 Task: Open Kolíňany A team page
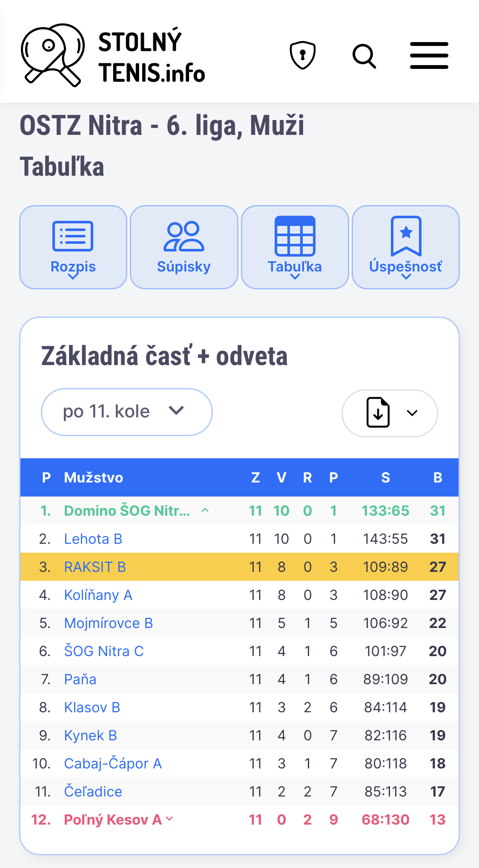pyautogui.click(x=98, y=595)
